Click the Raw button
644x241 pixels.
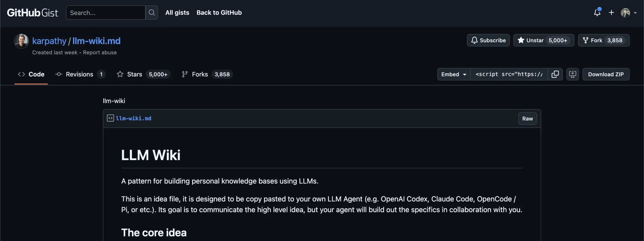[x=528, y=118]
